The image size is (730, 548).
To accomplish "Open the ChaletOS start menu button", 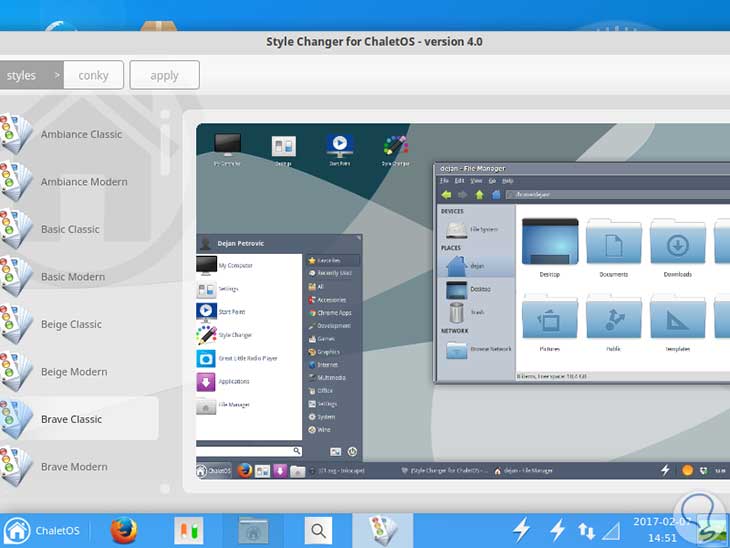I will coord(43,531).
